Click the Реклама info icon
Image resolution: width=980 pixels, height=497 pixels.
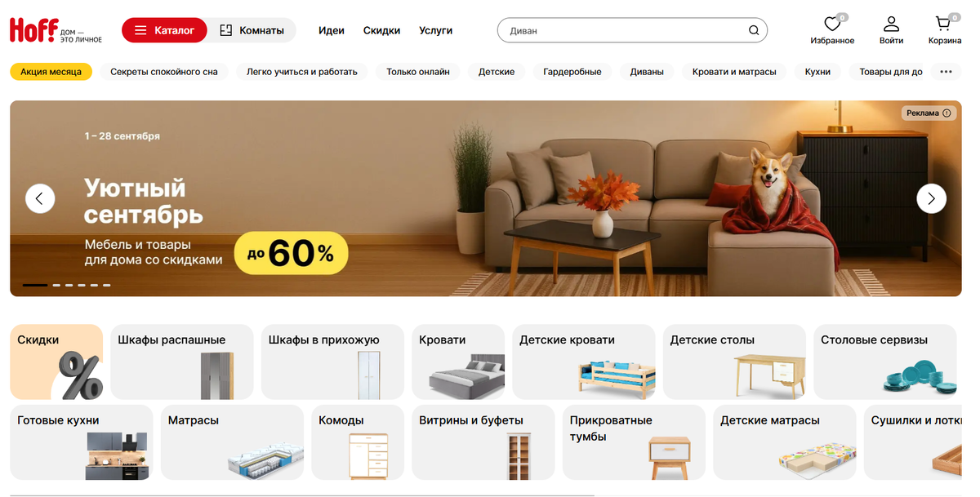coord(947,113)
